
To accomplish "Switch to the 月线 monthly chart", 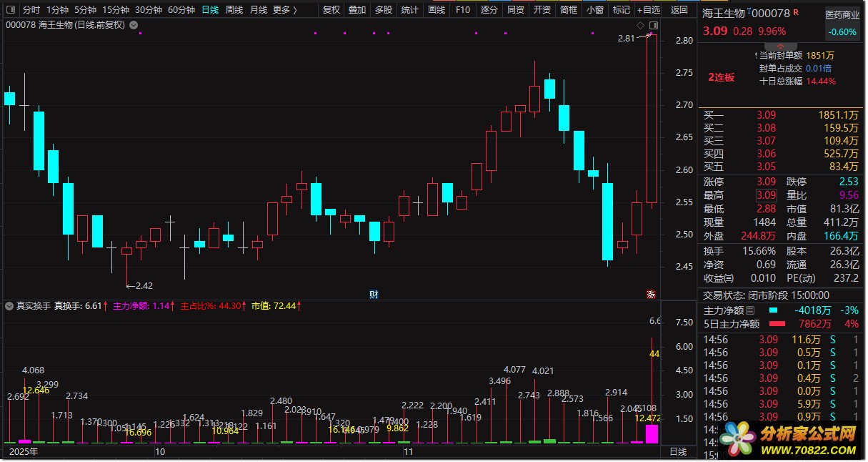I will pos(258,10).
